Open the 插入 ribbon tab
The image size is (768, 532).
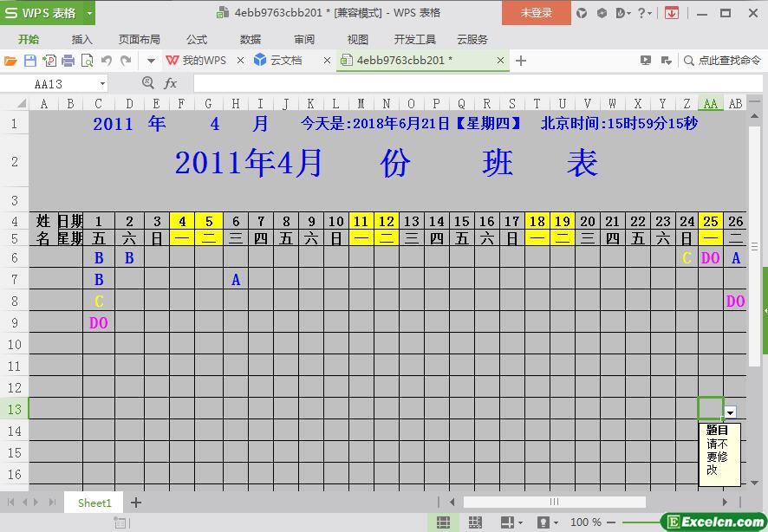(81, 39)
